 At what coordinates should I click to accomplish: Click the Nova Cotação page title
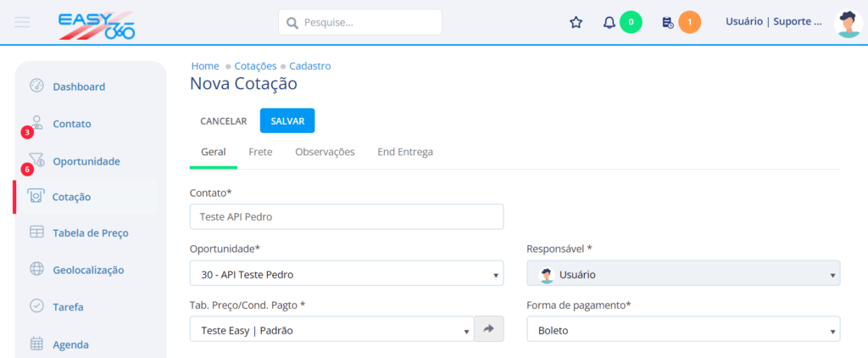click(243, 84)
